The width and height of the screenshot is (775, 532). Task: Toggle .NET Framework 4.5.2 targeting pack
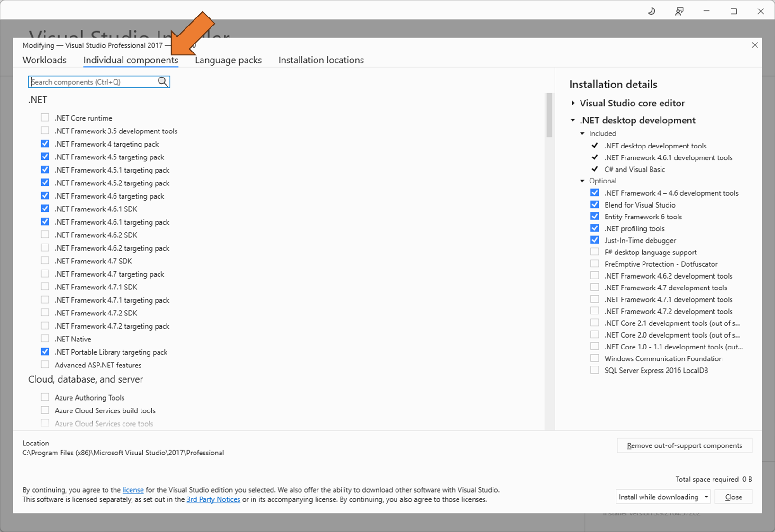coord(45,183)
